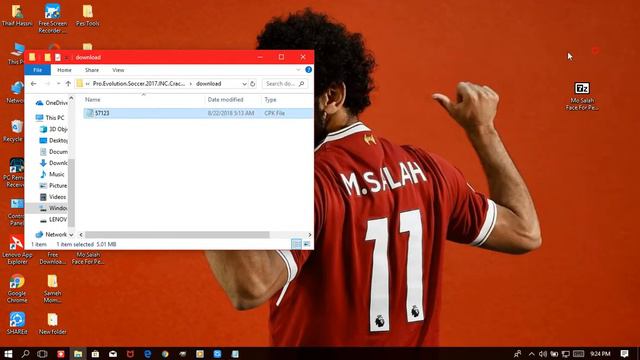Select the Free Screen Recorder desktop icon
Screen dimensions: 640x360
coord(52,18)
